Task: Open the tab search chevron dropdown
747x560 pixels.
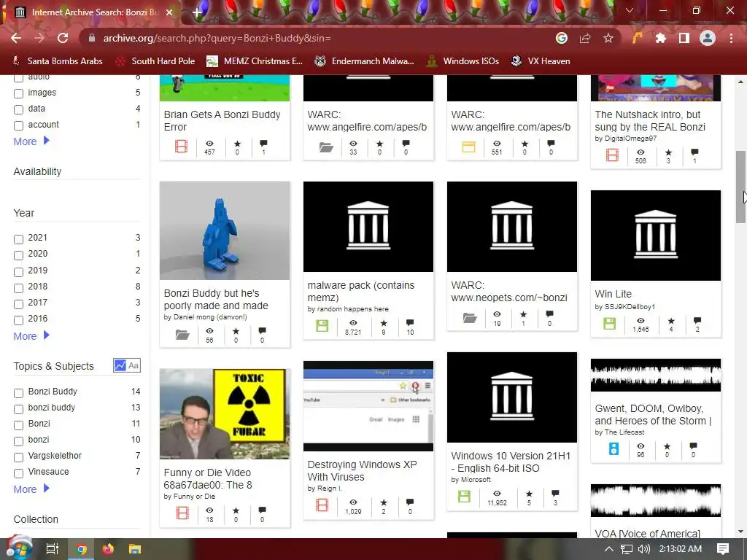Action: pyautogui.click(x=630, y=10)
